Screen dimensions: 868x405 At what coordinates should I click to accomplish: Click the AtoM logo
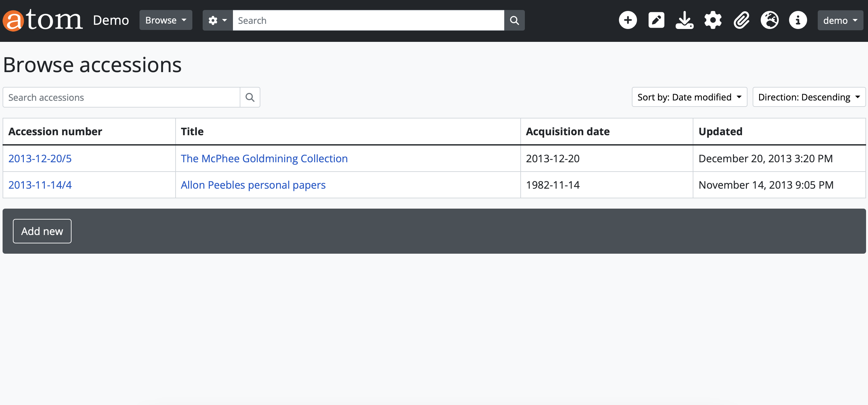click(x=43, y=20)
